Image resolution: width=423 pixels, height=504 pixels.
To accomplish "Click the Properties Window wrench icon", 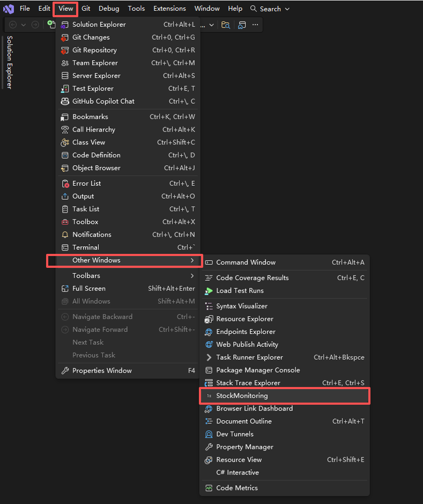I will 65,370.
